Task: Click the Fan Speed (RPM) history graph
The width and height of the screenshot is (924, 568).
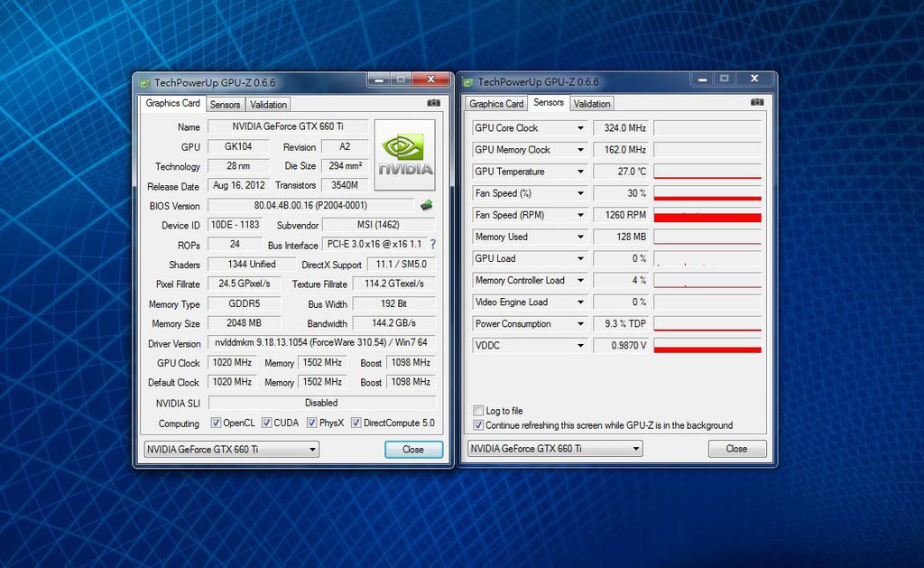Action: (x=707, y=215)
